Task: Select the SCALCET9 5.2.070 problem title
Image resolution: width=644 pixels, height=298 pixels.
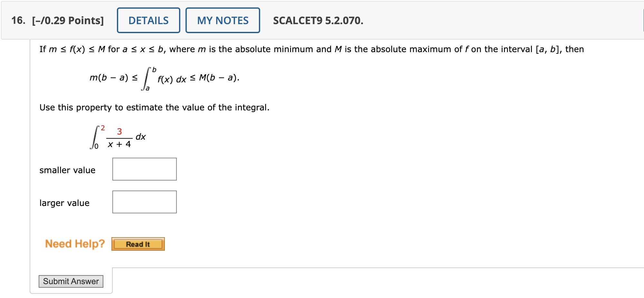Action: click(x=317, y=21)
